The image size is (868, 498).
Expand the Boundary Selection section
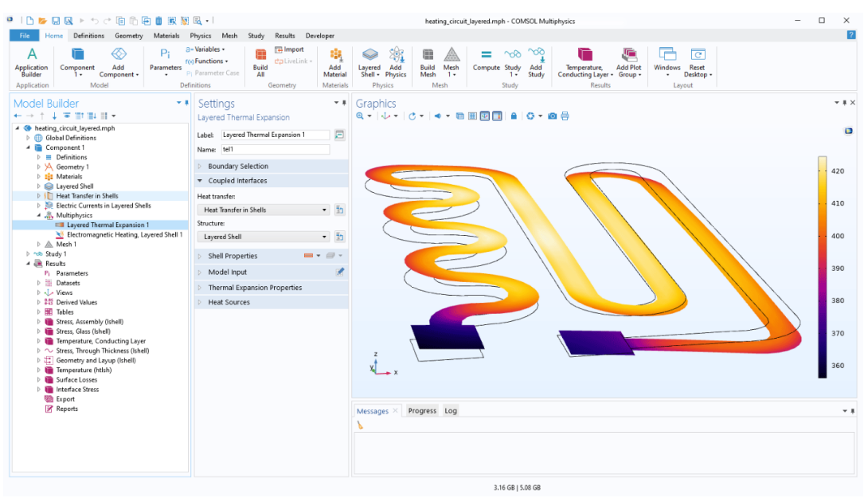click(x=200, y=166)
